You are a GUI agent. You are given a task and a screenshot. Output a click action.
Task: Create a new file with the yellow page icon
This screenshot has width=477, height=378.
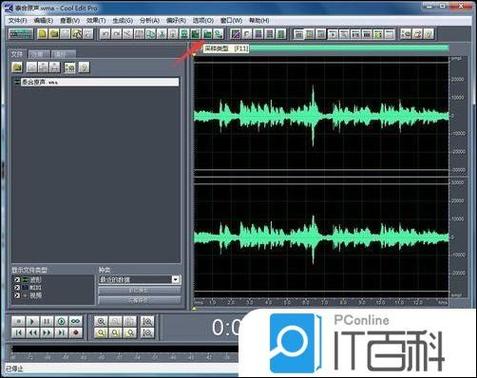42,34
